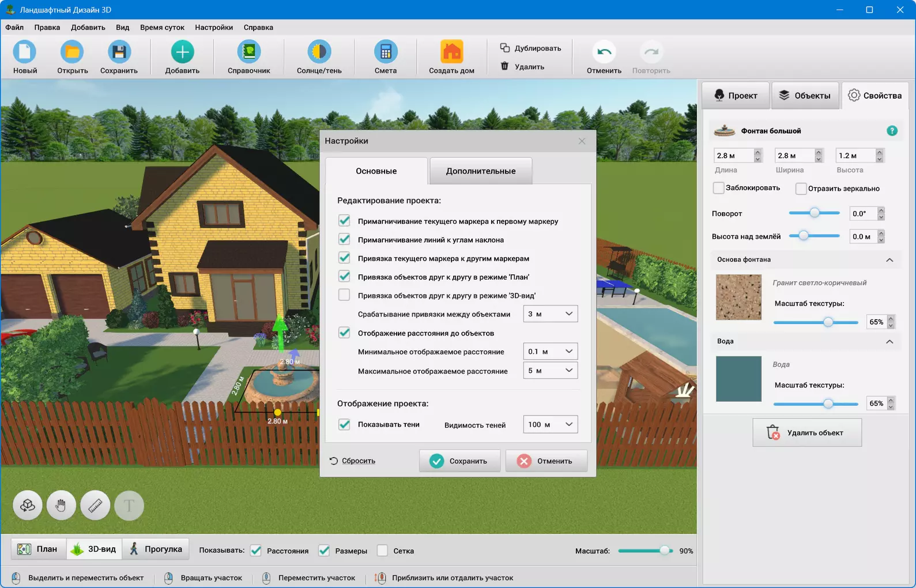Click the Высота height field (1.2 м)
This screenshot has height=588, width=916.
(x=855, y=156)
